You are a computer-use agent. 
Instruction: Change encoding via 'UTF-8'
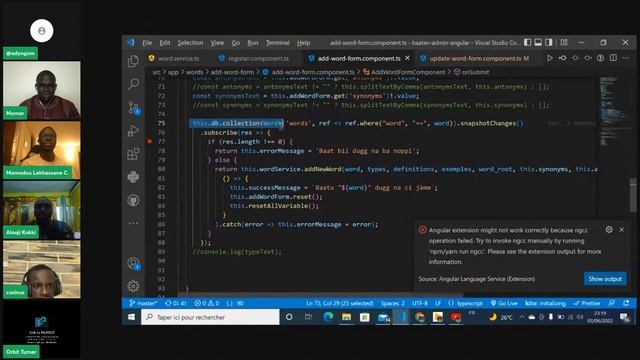(420, 303)
